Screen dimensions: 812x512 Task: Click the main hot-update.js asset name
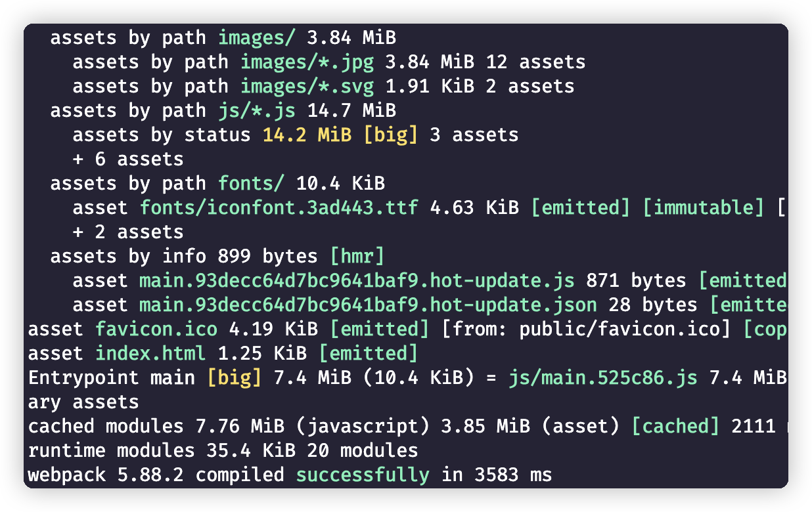pyautogui.click(x=357, y=281)
